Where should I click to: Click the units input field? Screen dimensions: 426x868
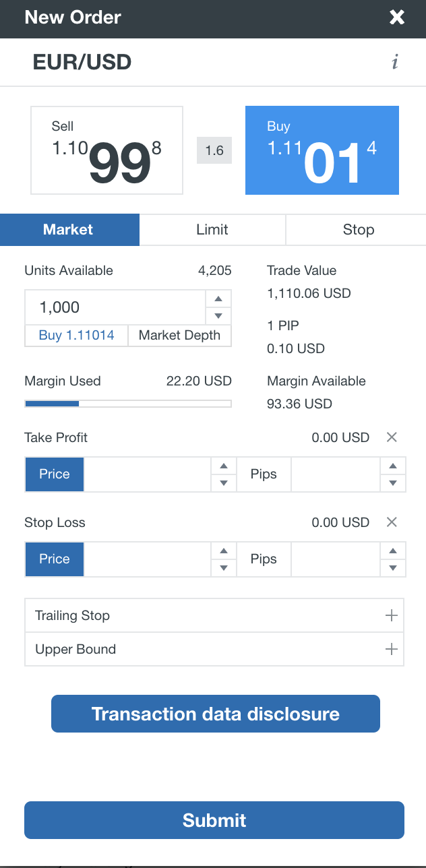[115, 307]
